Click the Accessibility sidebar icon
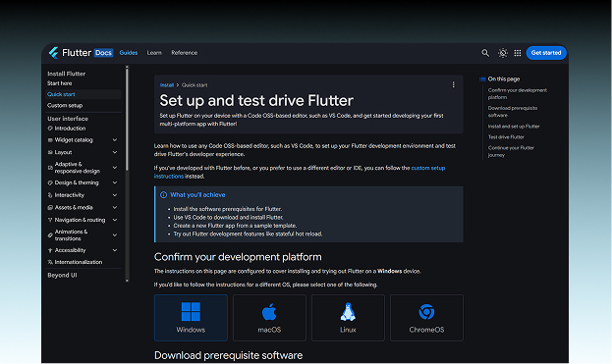 tap(50, 250)
